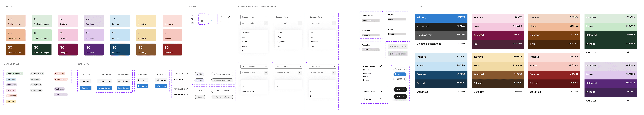Remove the Tech Lead pill with X
Viewport: 644px width, 115px height.
[66, 95]
